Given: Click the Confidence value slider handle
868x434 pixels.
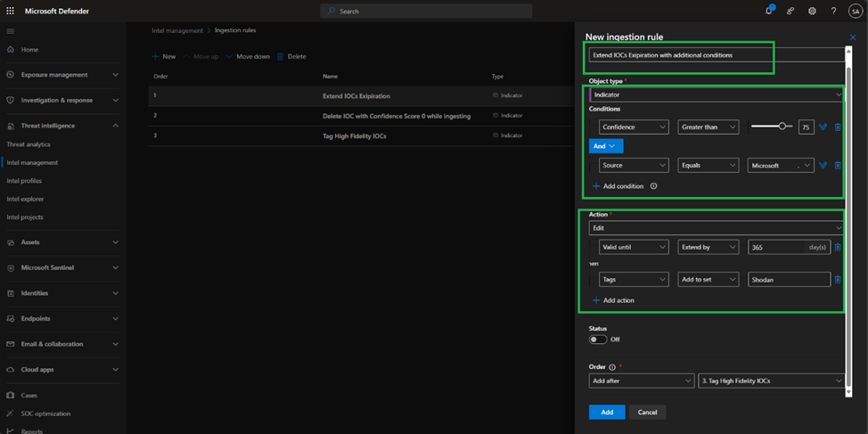Looking at the screenshot, I should 782,127.
